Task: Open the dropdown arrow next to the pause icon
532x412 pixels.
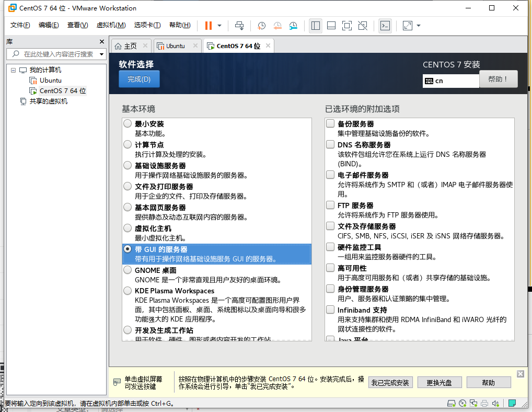Action: (x=219, y=26)
